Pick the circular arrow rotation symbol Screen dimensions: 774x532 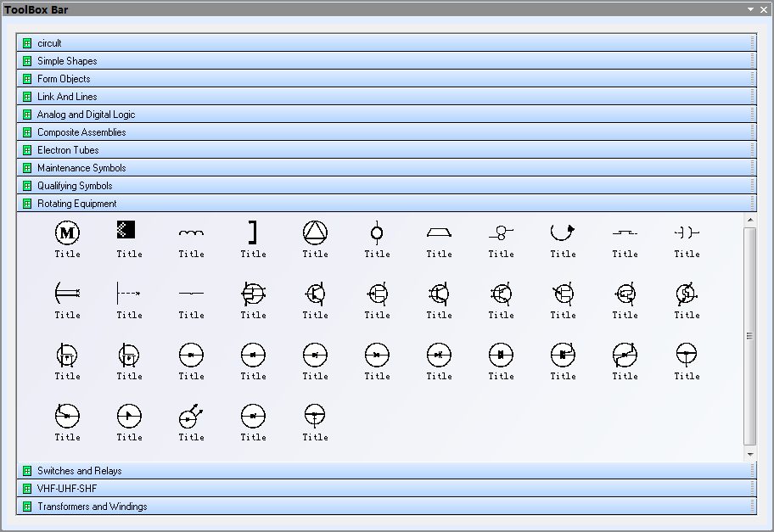pyautogui.click(x=562, y=232)
